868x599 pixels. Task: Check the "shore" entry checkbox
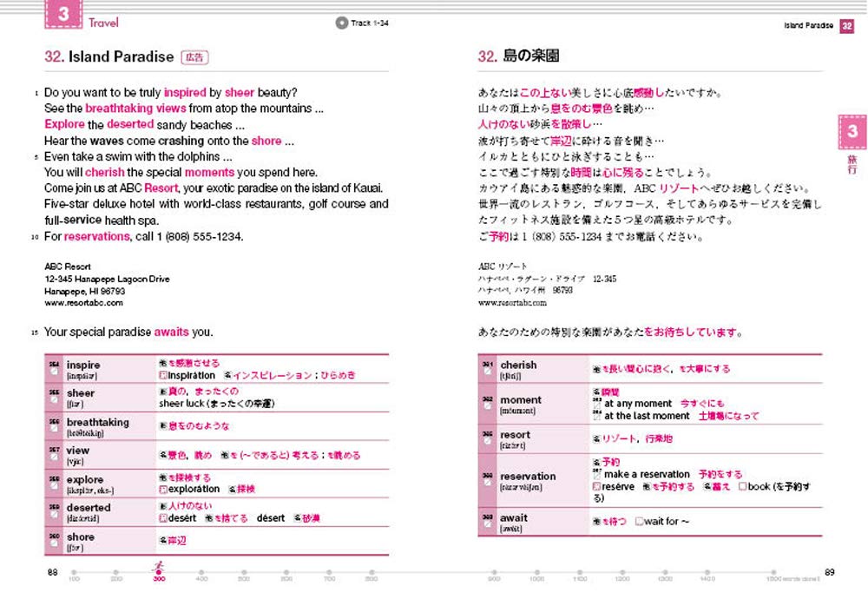(54, 543)
